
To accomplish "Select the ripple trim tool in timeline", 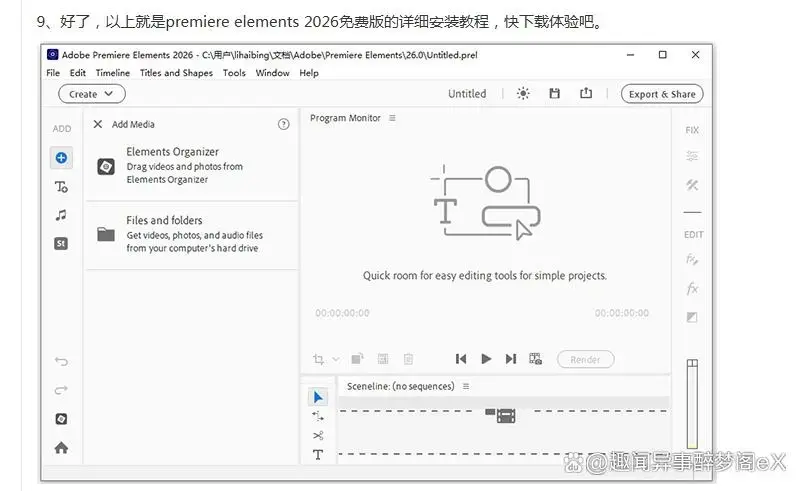I will point(318,416).
